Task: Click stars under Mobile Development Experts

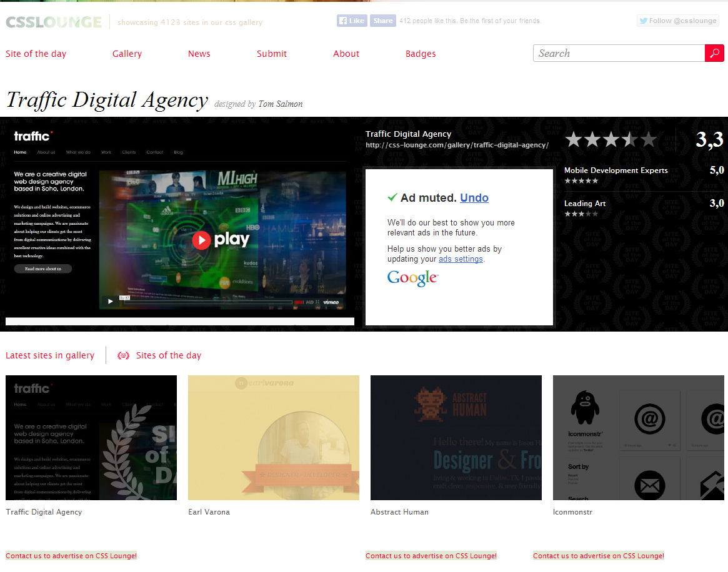Action: click(x=581, y=181)
